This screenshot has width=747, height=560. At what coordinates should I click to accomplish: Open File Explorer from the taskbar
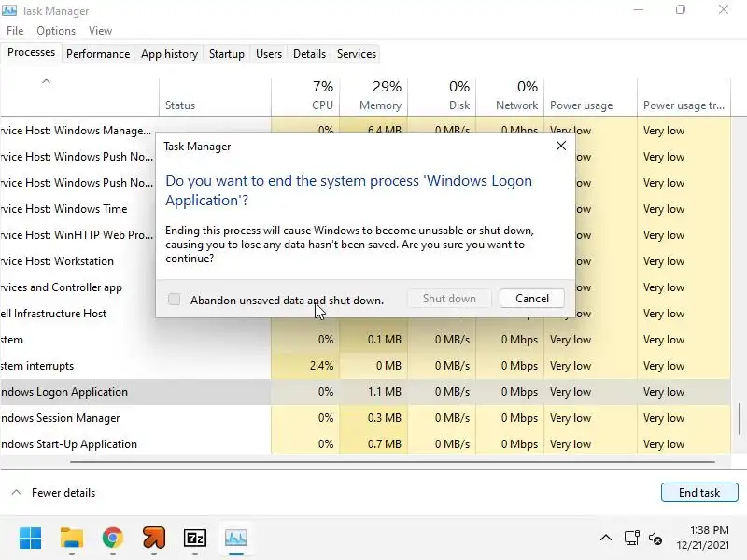(x=72, y=539)
